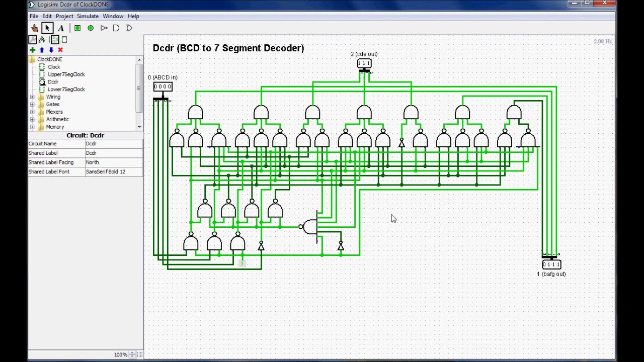Viewport: 644px width, 362px height.
Task: Select Clock in project tree
Action: tap(54, 67)
